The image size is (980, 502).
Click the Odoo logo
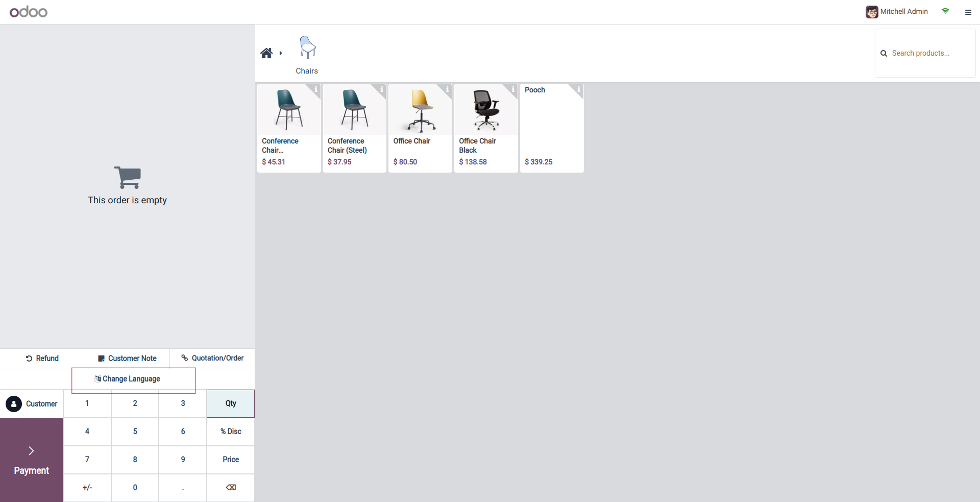(29, 12)
